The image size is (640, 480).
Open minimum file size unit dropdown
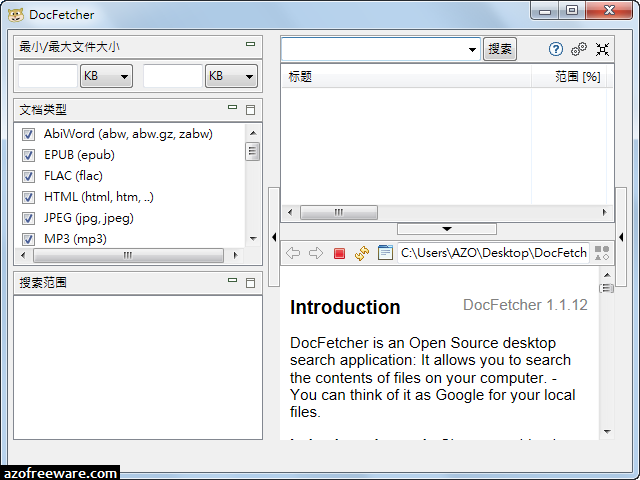(106, 76)
